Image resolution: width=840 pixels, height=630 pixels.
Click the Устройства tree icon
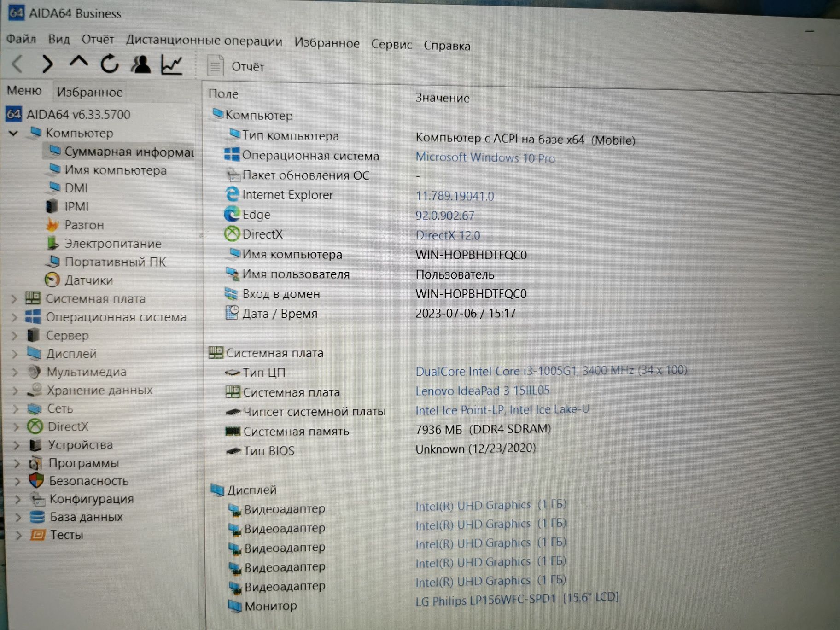(35, 445)
